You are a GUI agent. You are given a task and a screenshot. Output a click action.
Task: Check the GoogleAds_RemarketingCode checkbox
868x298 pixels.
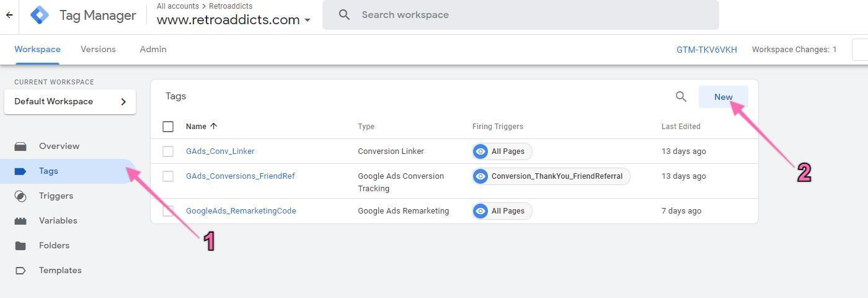[x=168, y=211]
